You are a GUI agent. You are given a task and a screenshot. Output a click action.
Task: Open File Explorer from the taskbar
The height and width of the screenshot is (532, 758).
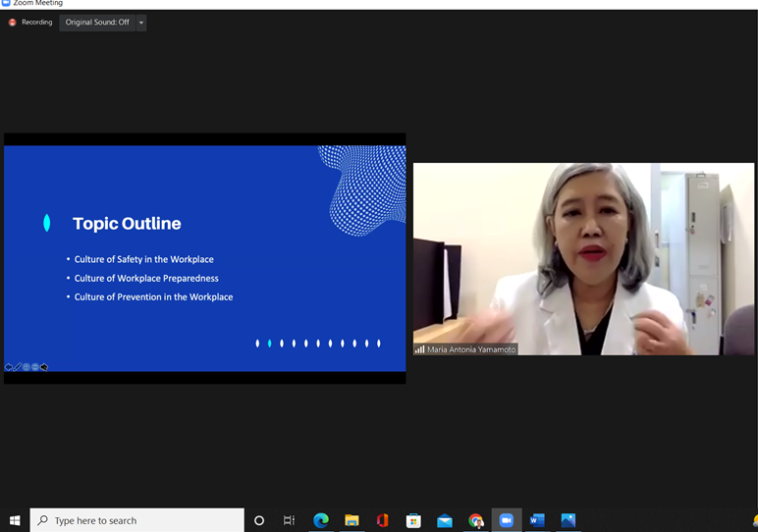[x=352, y=520]
